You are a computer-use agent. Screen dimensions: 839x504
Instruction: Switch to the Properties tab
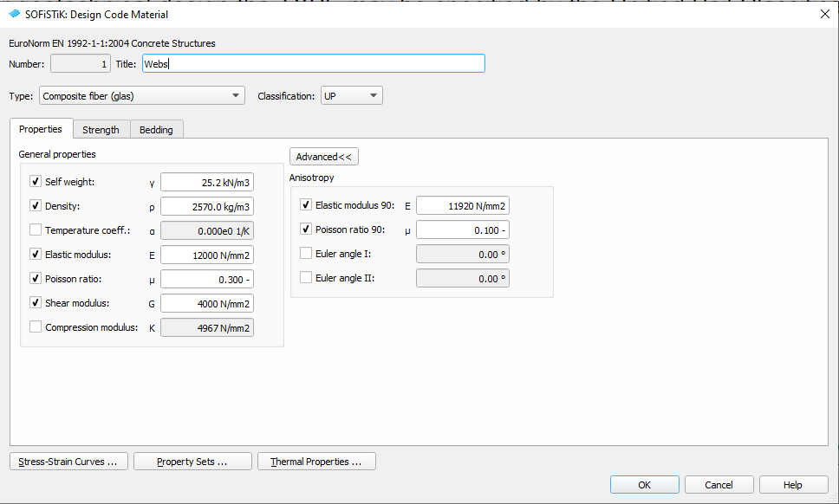coord(41,129)
